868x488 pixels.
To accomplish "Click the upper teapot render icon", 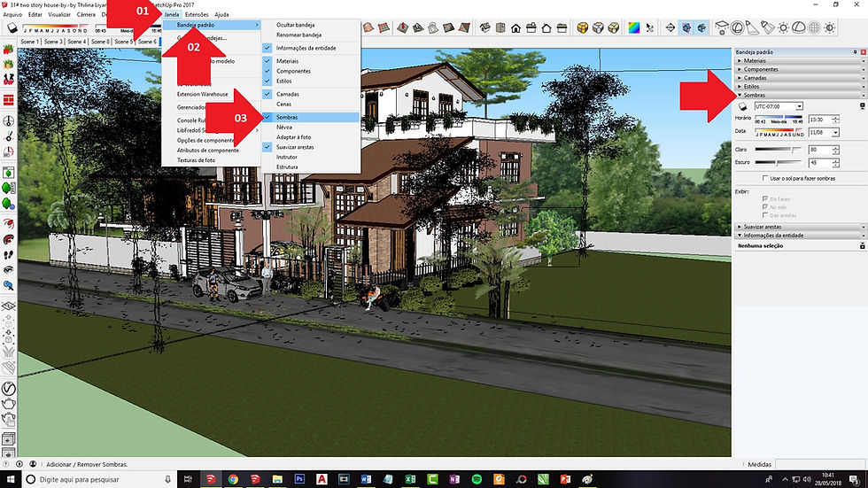I will pos(8,404).
